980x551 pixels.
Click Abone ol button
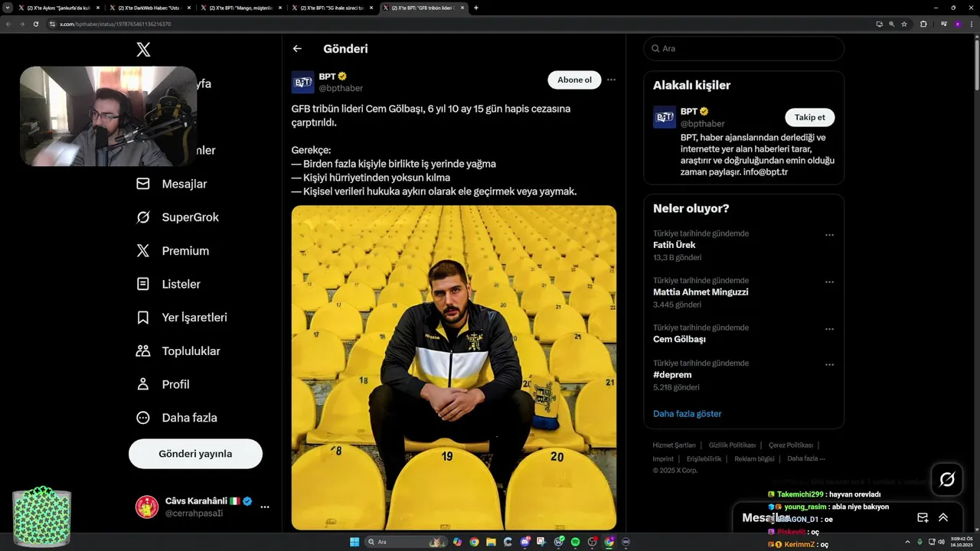pos(574,80)
